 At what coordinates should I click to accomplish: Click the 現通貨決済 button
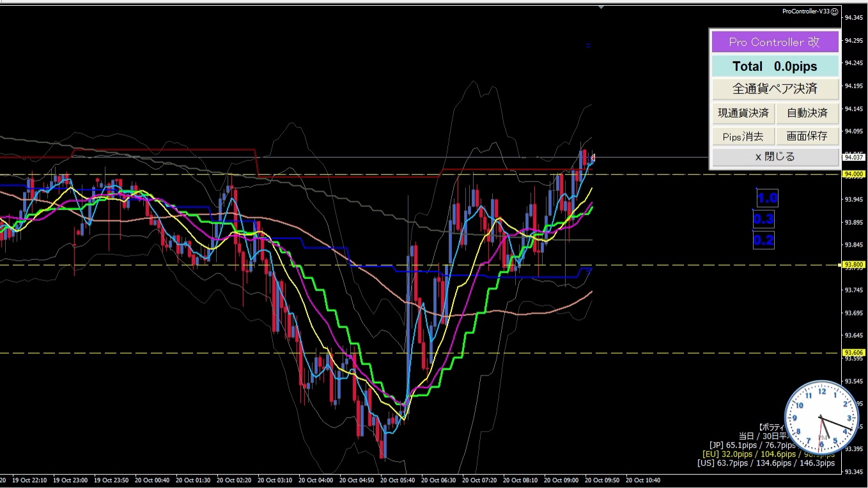click(x=743, y=113)
